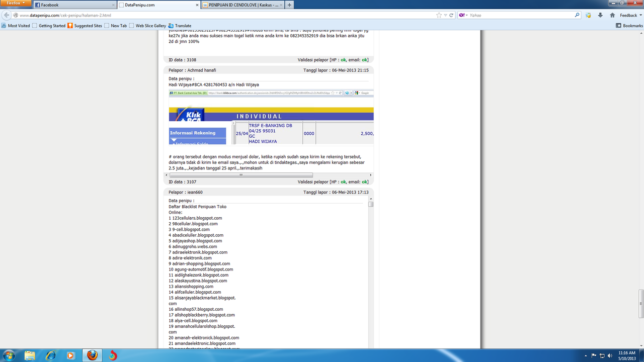
Task: Reload the current page
Action: 451,15
